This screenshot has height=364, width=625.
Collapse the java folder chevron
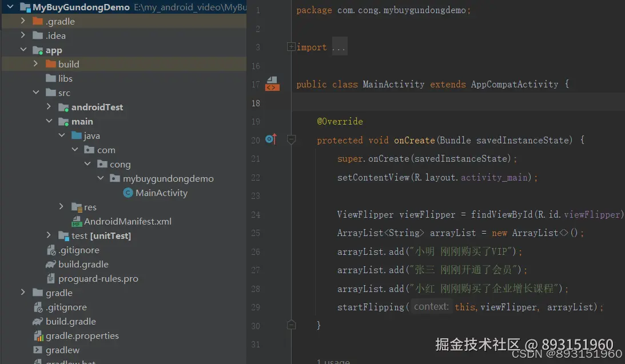point(62,135)
